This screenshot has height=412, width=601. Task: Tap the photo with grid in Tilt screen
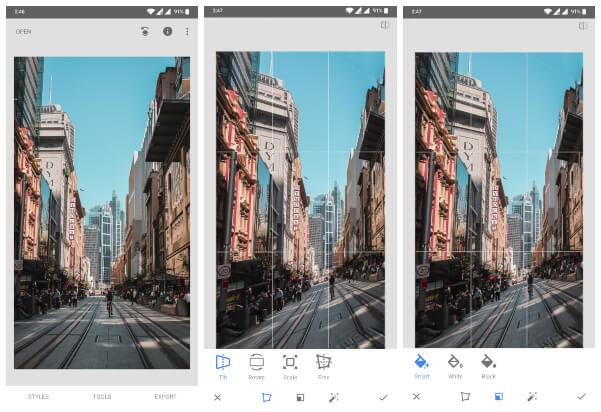[x=300, y=200]
